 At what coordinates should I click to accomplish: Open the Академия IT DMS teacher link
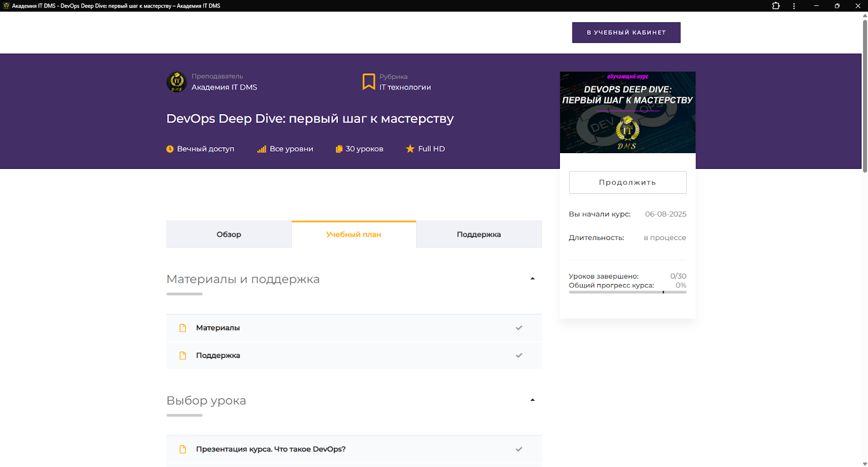point(224,87)
